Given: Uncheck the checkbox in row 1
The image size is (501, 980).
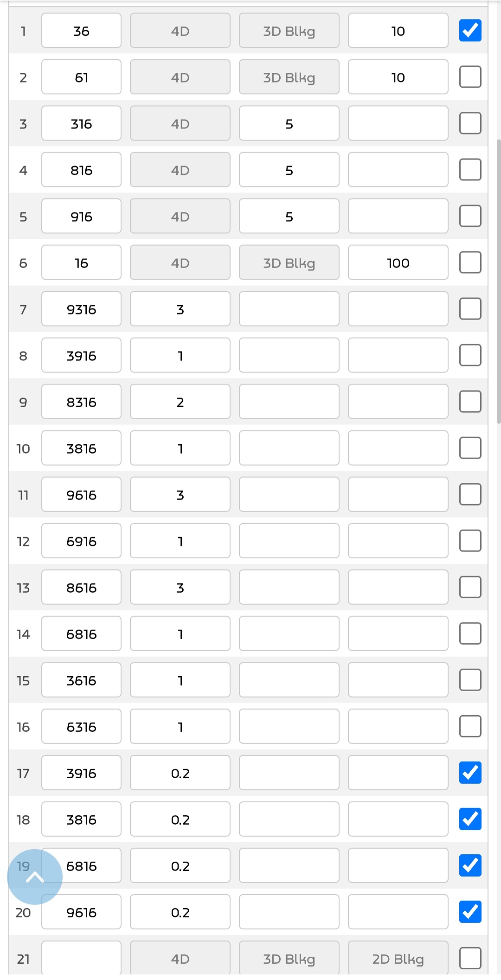Looking at the screenshot, I should 470,31.
